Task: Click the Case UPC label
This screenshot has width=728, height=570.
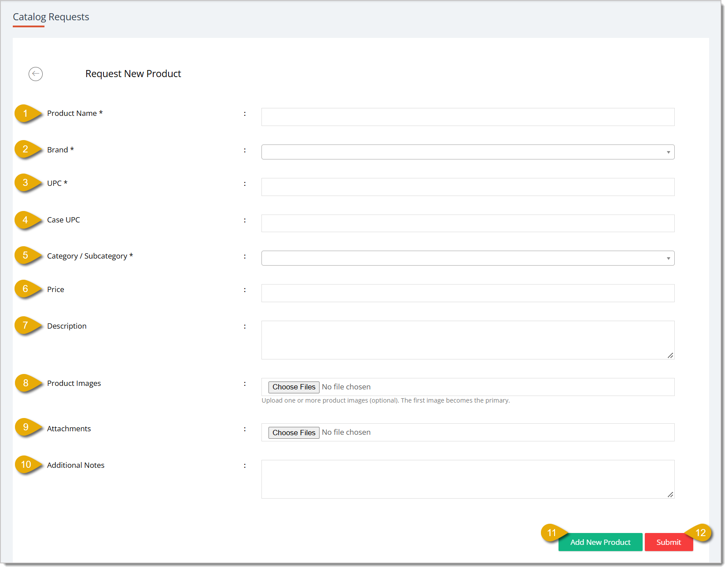Action: tap(63, 220)
